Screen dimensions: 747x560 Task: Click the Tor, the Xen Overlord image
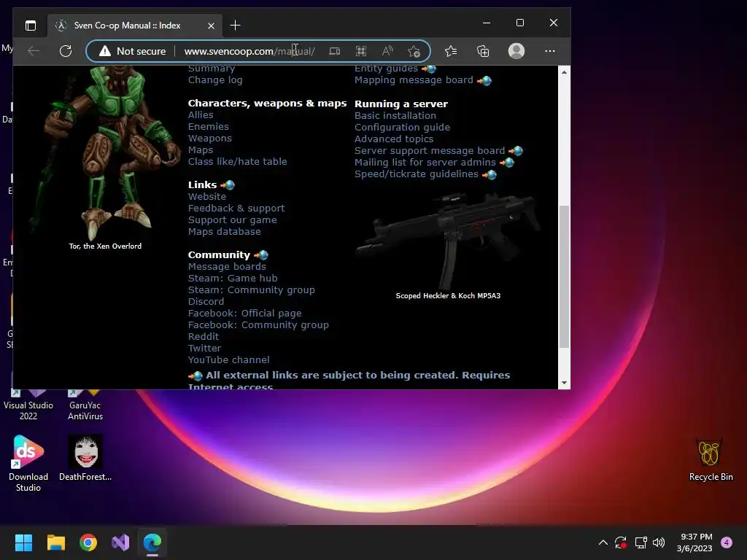[x=104, y=152]
